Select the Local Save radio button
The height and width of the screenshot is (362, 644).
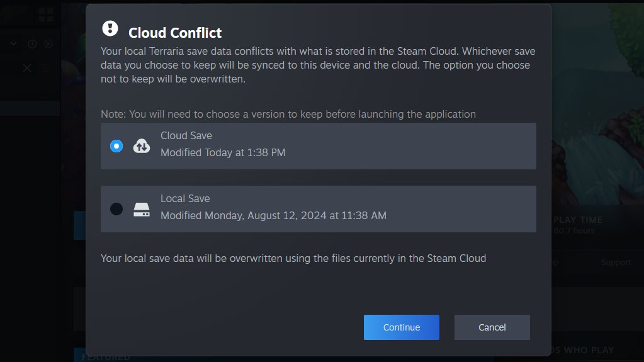(116, 209)
